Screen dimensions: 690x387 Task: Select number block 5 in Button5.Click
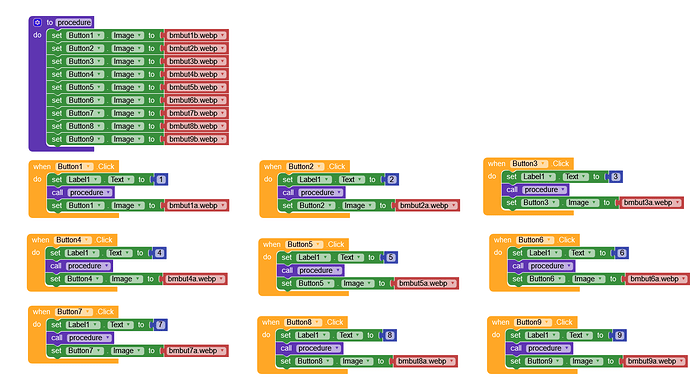391,258
